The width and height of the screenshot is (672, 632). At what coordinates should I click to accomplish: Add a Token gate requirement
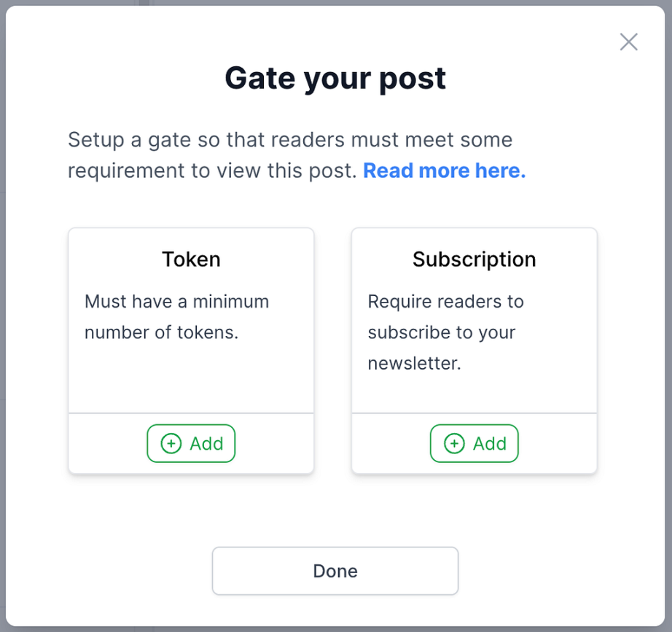[191, 443]
